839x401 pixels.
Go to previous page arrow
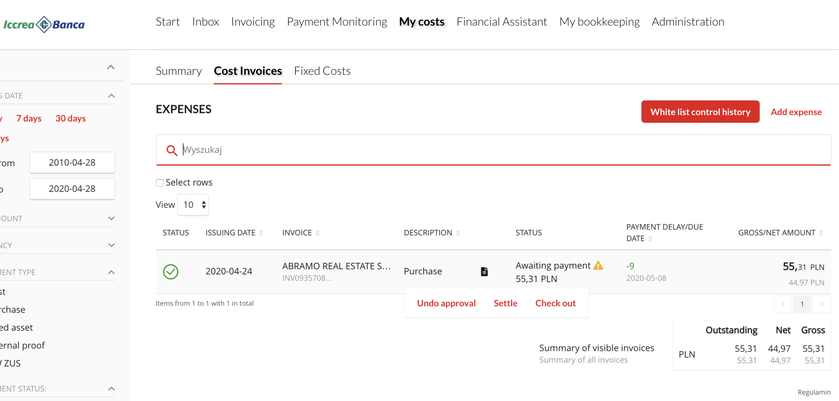[x=782, y=304]
